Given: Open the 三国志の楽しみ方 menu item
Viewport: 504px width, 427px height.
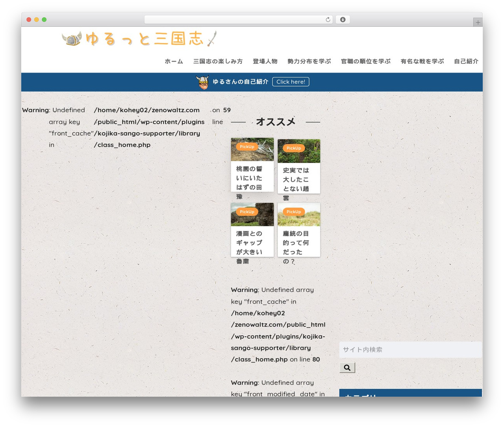Looking at the screenshot, I should [x=218, y=61].
